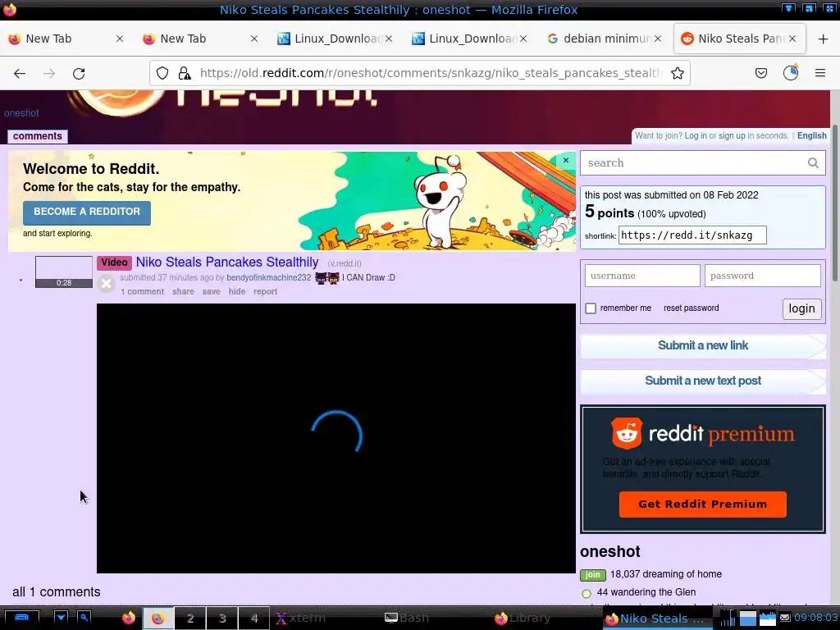The width and height of the screenshot is (840, 630).
Task: Open the English language selector
Action: 811,135
